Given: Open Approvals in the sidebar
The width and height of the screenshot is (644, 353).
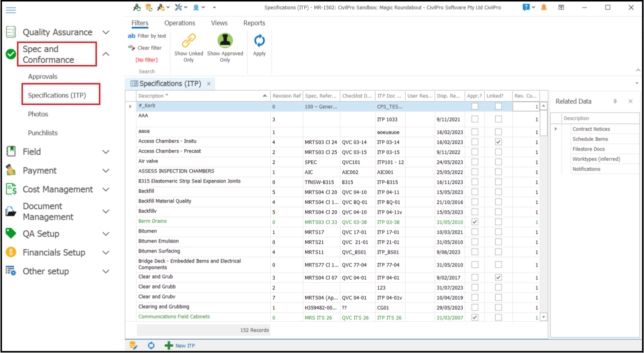Looking at the screenshot, I should [43, 76].
